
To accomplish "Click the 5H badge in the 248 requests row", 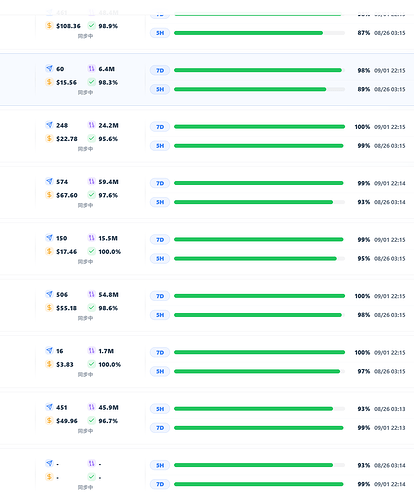I will [160, 146].
